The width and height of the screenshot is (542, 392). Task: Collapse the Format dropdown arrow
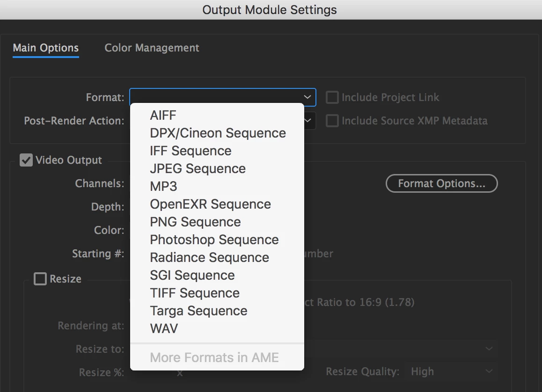308,97
